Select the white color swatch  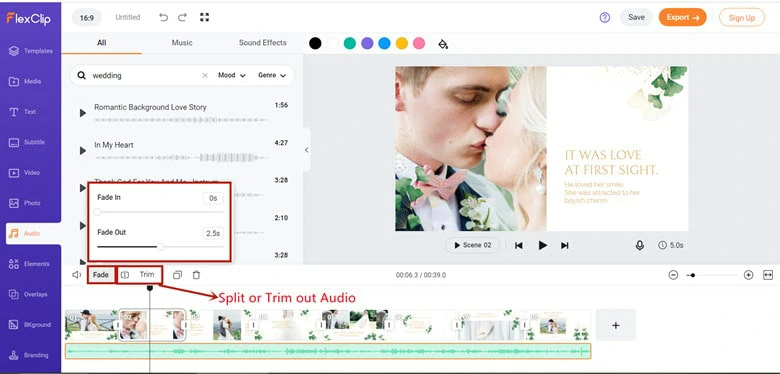tap(332, 43)
